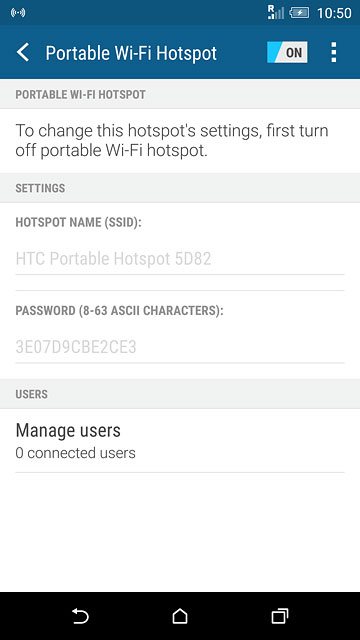360x640 pixels.
Task: Tap the battery charging icon
Action: pyautogui.click(x=299, y=13)
